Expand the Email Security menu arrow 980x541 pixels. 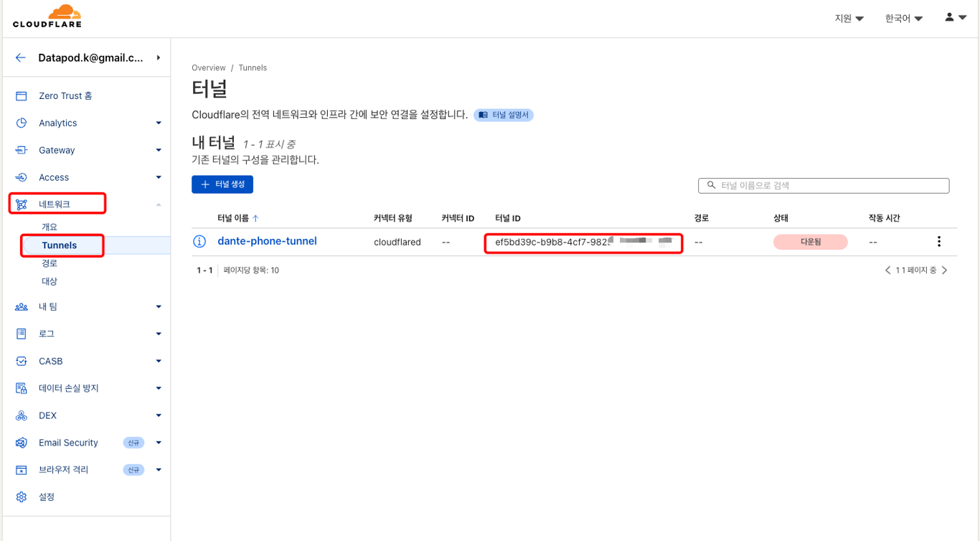pyautogui.click(x=159, y=443)
